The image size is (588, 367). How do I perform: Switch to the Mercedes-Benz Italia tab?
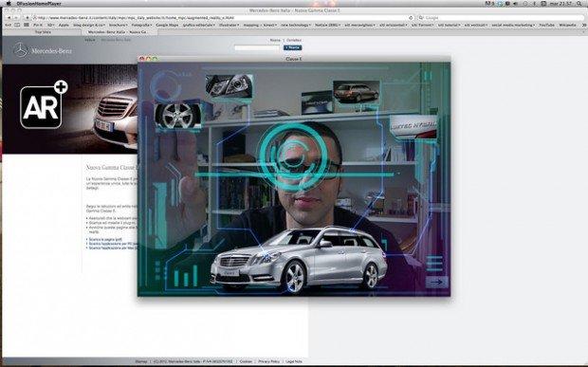coord(119,32)
